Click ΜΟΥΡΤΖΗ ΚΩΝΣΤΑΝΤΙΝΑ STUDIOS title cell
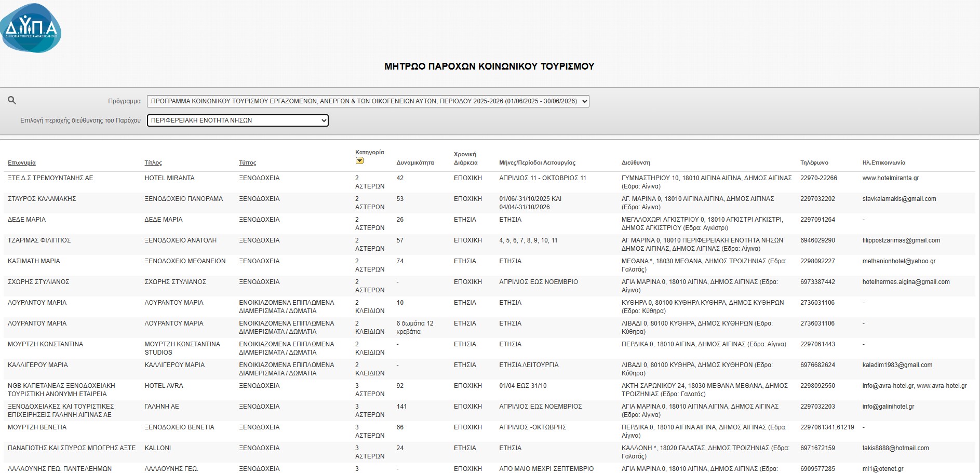This screenshot has height=473, width=980. [182, 348]
